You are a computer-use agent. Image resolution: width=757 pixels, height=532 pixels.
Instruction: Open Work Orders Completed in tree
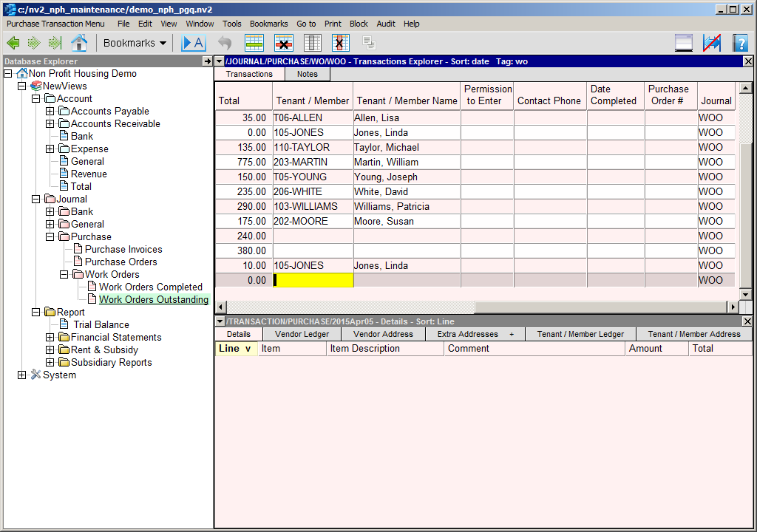[150, 287]
